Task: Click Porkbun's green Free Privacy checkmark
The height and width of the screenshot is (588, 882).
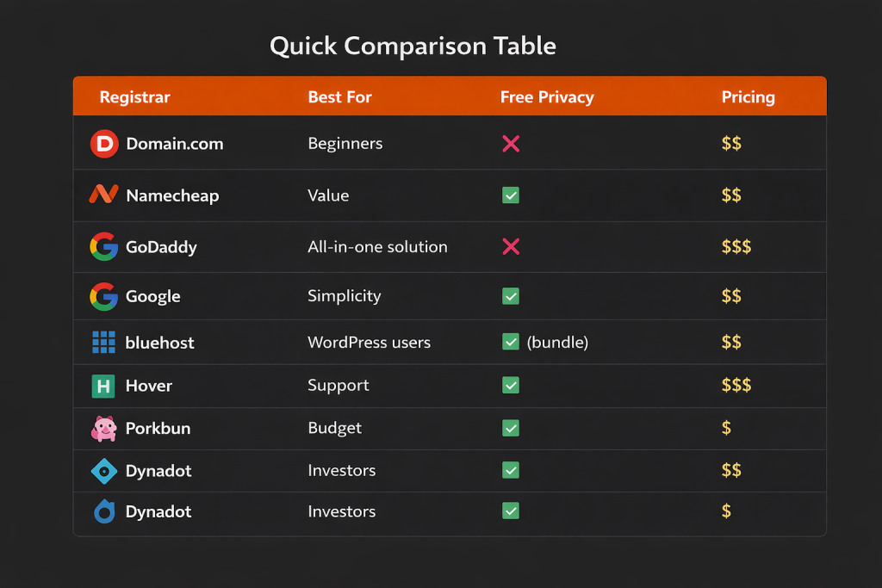Action: click(511, 428)
